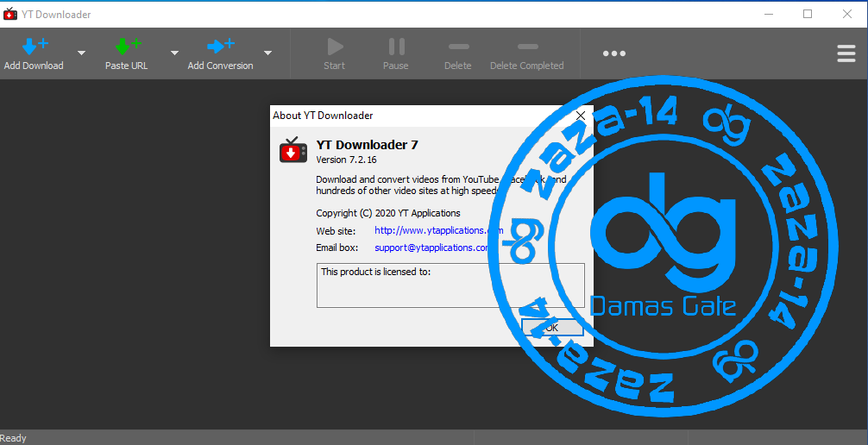Click the support email address link
Image resolution: width=868 pixels, height=445 pixels.
click(x=431, y=248)
